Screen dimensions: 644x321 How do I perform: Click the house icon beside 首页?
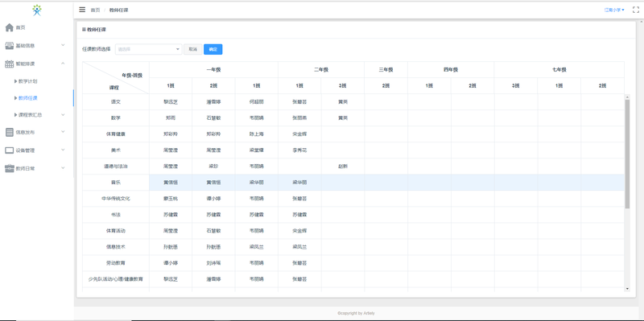click(10, 27)
